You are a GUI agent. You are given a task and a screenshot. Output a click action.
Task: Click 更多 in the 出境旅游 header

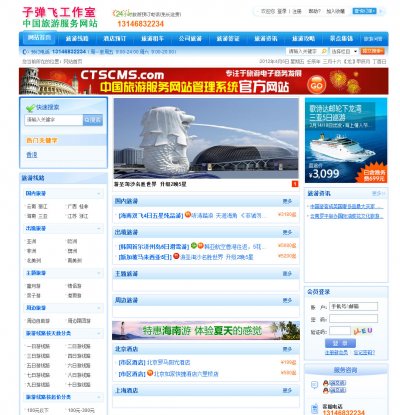click(x=287, y=232)
